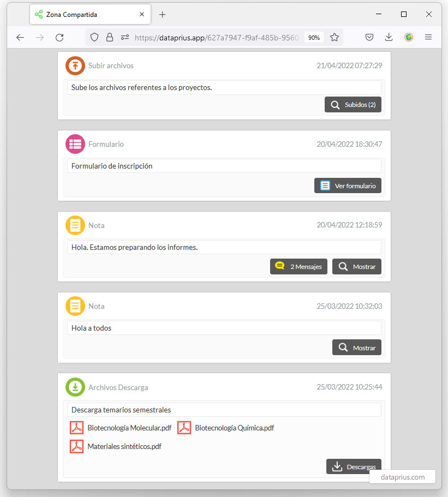This screenshot has width=448, height=497.
Task: Open Materiales sintéticos.pdf file
Action: pyautogui.click(x=115, y=446)
